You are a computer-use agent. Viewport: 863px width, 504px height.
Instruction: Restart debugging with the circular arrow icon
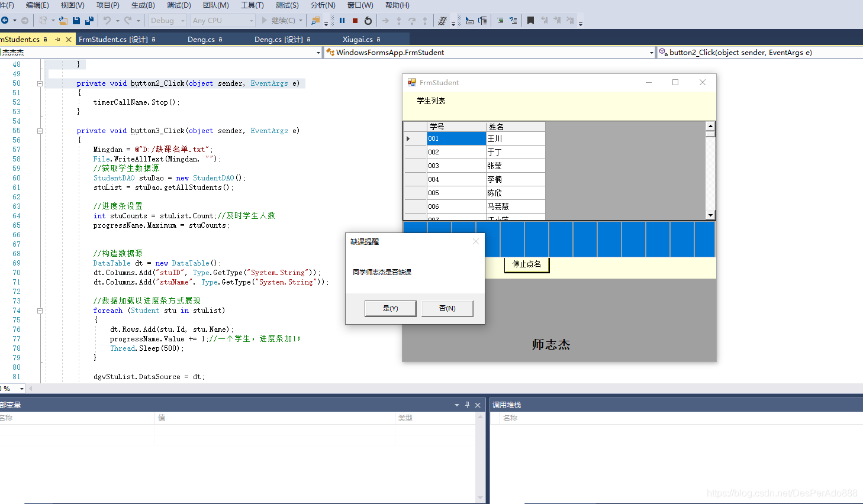pos(368,21)
